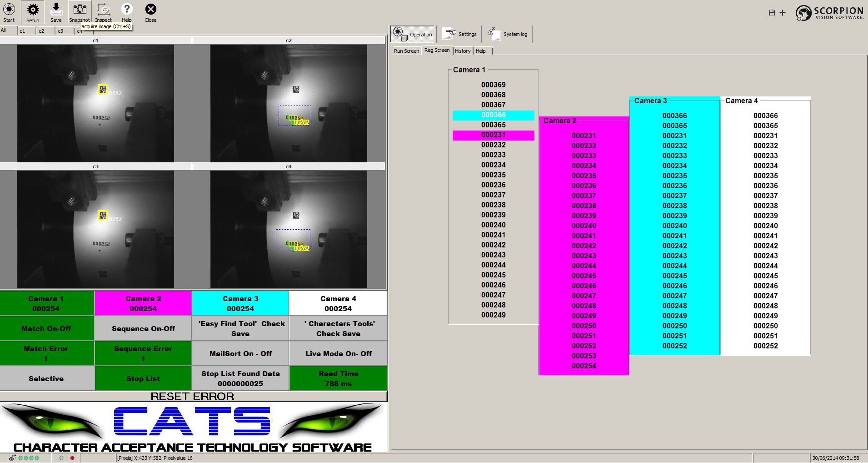This screenshot has width=868, height=463.
Task: Select cyan-highlighted 000366 in Camera 1 list
Action: point(494,115)
